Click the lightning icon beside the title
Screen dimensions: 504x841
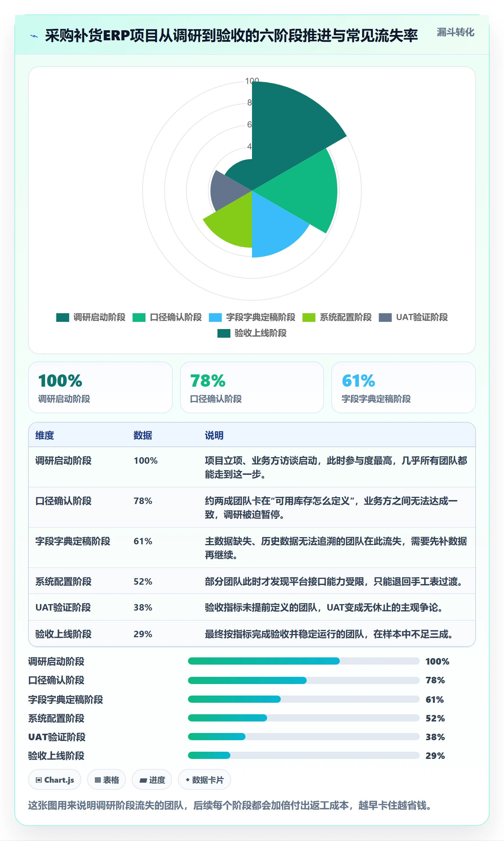(34, 36)
